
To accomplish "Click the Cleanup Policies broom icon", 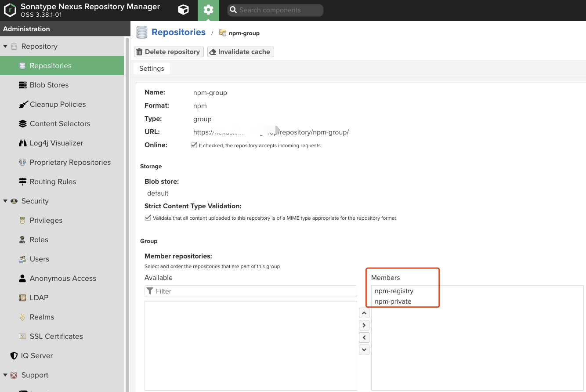I will click(x=22, y=104).
